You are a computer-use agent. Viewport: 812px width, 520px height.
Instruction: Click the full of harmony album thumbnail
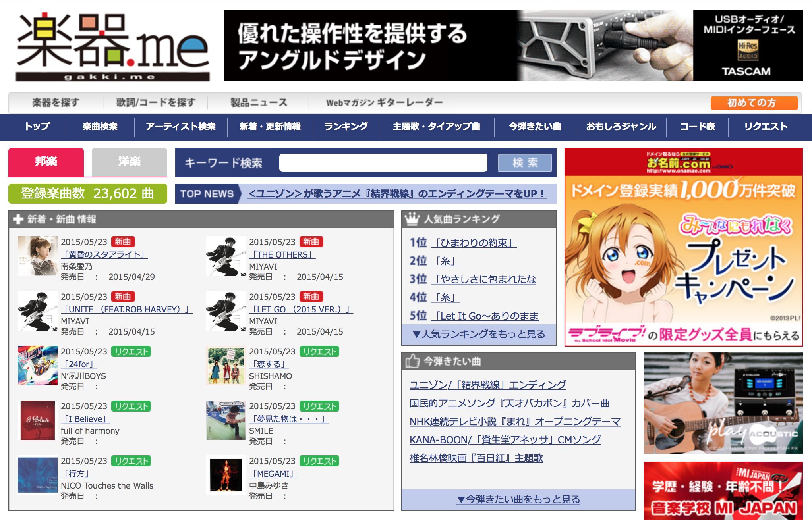38,420
